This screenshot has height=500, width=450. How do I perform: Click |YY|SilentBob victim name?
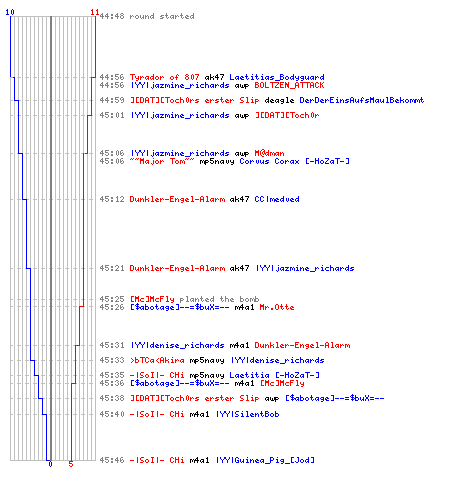coord(247,414)
